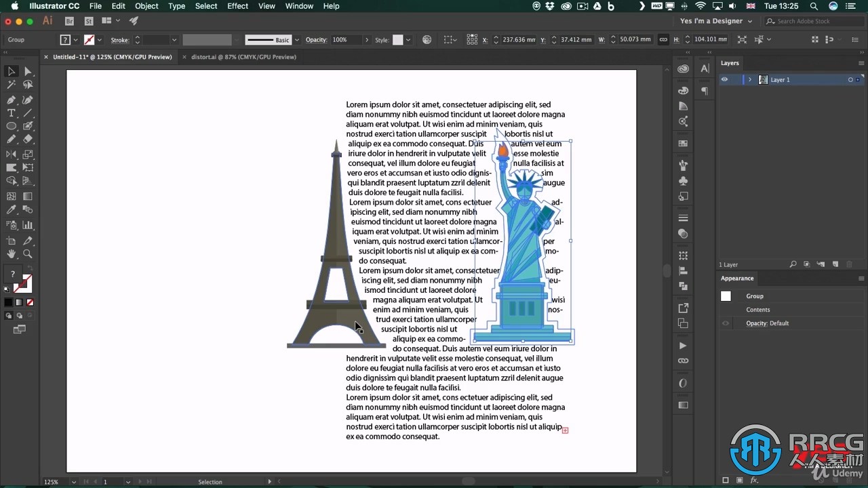Expand Layer 1 sublayers
The image size is (868, 488).
pyautogui.click(x=749, y=80)
